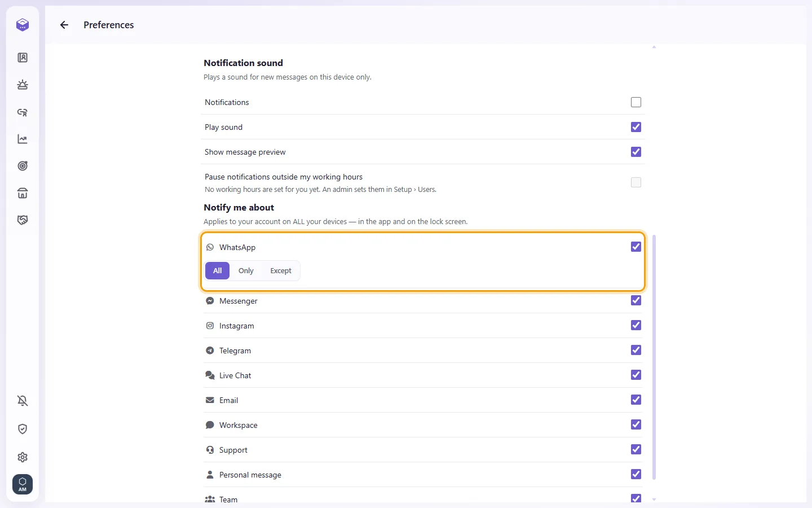The image size is (812, 508).
Task: Uncheck the Live Chat checkbox
Action: [x=636, y=375]
